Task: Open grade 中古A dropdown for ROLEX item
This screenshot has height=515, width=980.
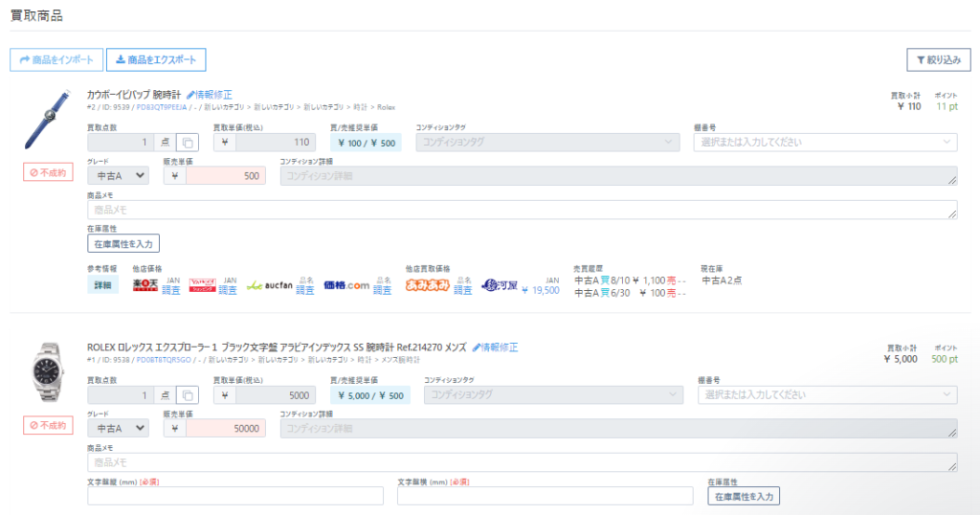Action: click(x=118, y=429)
